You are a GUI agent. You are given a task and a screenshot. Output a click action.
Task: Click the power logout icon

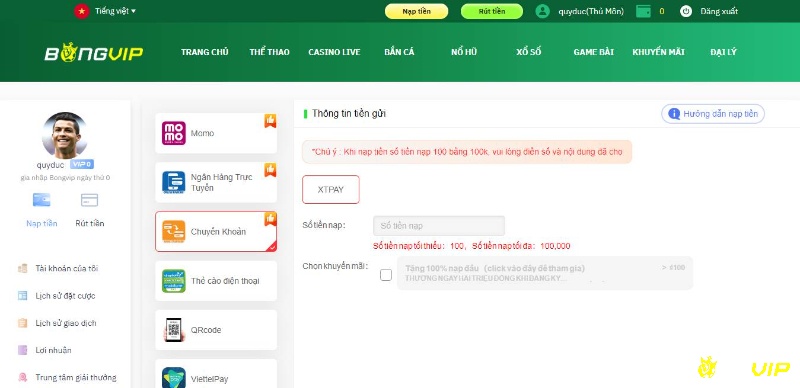click(x=686, y=11)
